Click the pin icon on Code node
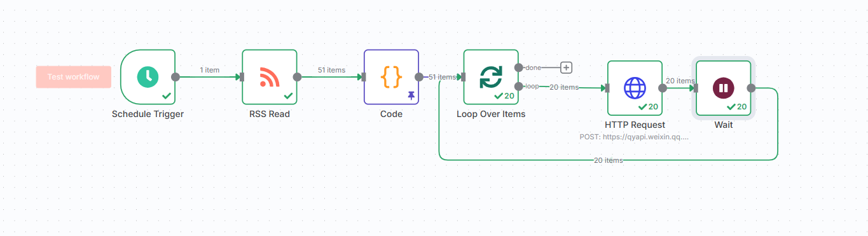This screenshot has height=236, width=868. [411, 95]
